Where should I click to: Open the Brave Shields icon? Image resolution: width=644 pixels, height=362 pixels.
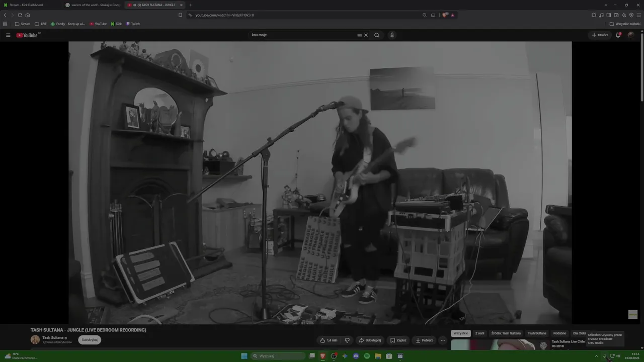(x=445, y=15)
